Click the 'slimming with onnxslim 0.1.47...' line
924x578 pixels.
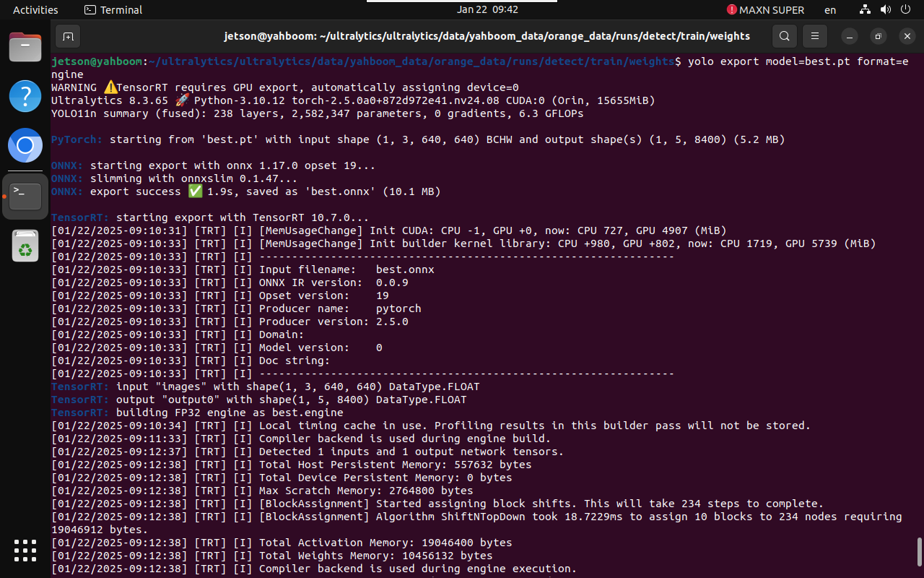tap(174, 178)
